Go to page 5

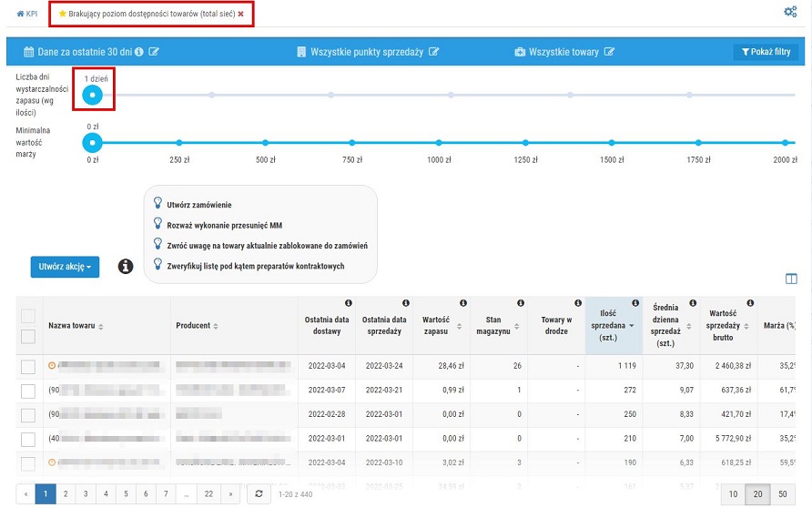(126, 494)
